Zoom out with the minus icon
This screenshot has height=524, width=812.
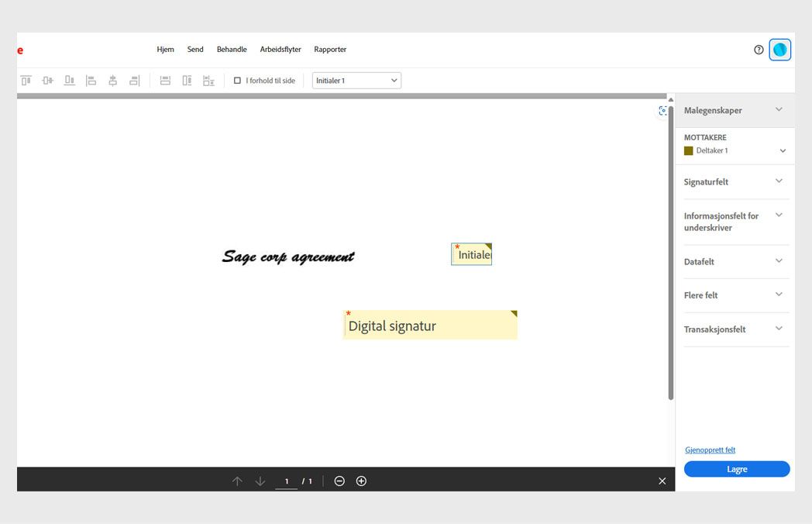(339, 481)
